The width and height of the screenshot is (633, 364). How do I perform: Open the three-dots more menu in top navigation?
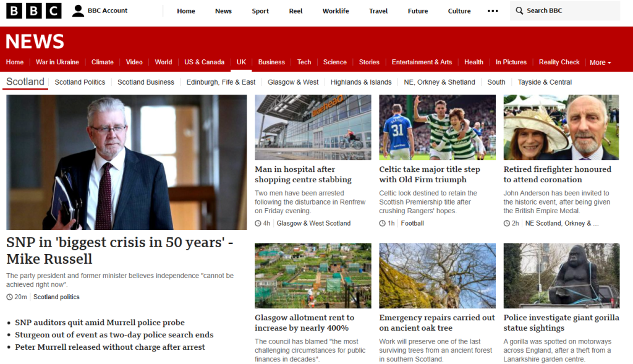tap(493, 11)
